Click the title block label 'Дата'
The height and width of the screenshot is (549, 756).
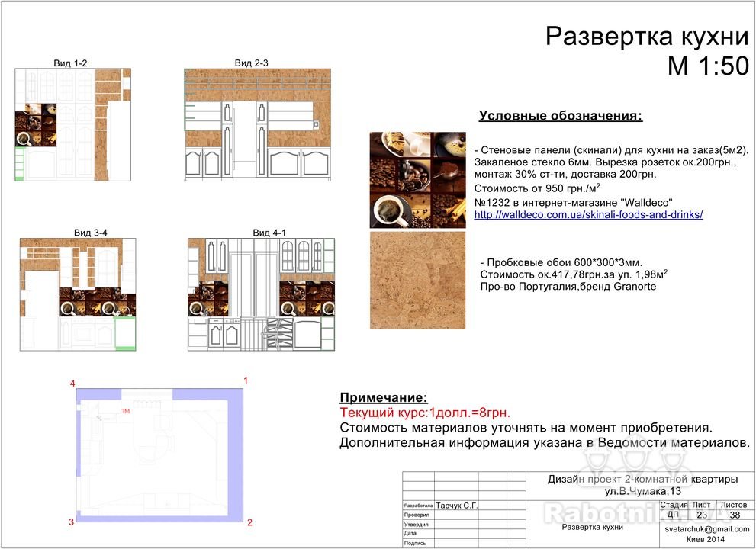[410, 534]
